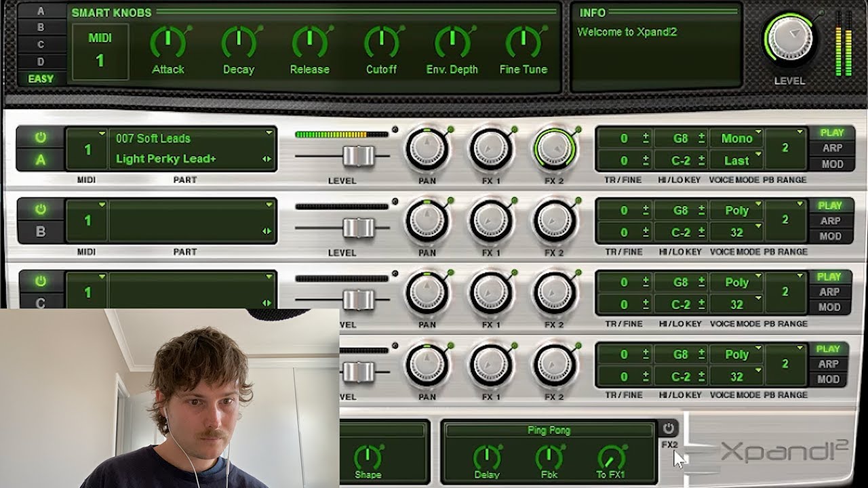Switch part A to MOD tab
The height and width of the screenshot is (488, 868).
831,164
